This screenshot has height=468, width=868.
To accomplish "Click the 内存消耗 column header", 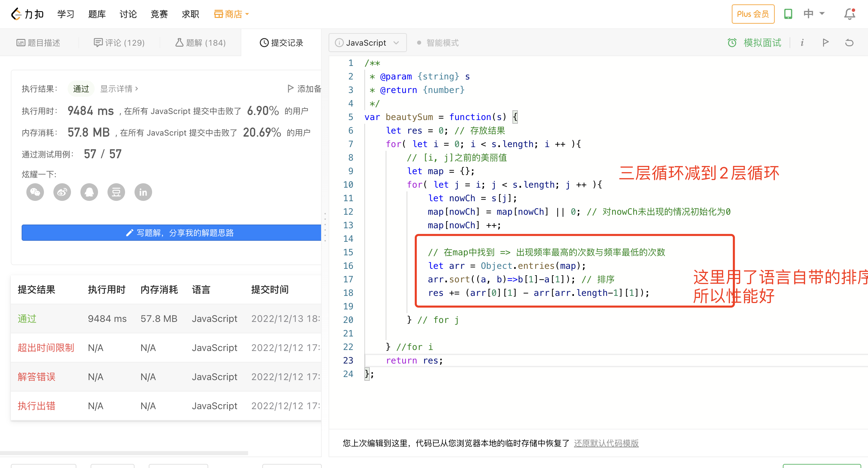I will pos(159,289).
